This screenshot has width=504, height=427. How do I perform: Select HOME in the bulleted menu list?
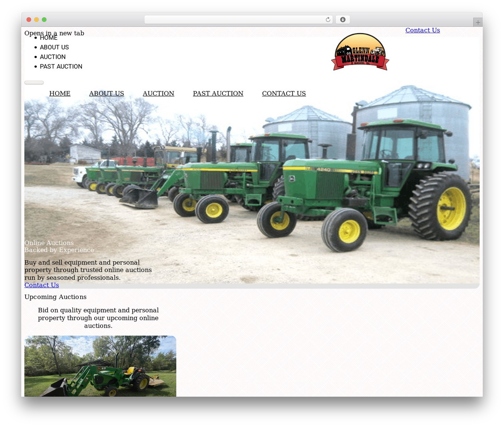pos(48,38)
